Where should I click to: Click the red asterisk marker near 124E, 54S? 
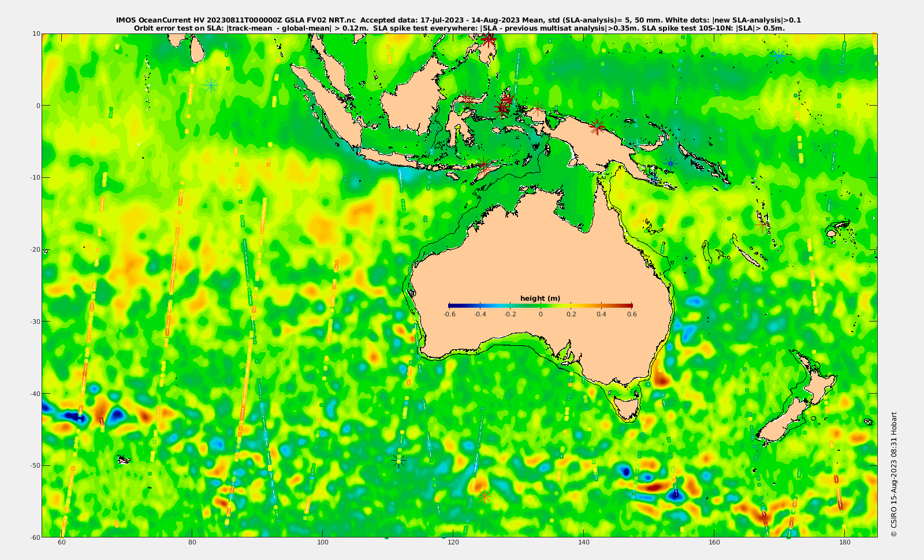pyautogui.click(x=484, y=496)
